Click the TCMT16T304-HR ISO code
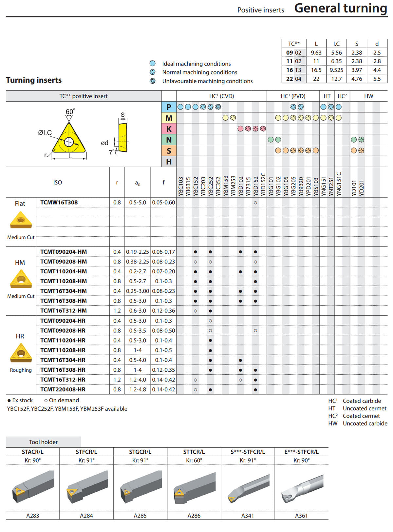Image resolution: width=393 pixels, height=532 pixels. pyautogui.click(x=63, y=360)
